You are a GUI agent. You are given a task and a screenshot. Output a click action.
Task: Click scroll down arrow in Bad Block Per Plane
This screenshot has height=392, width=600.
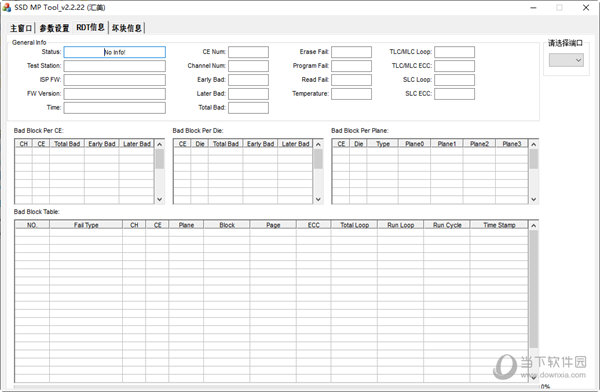533,199
